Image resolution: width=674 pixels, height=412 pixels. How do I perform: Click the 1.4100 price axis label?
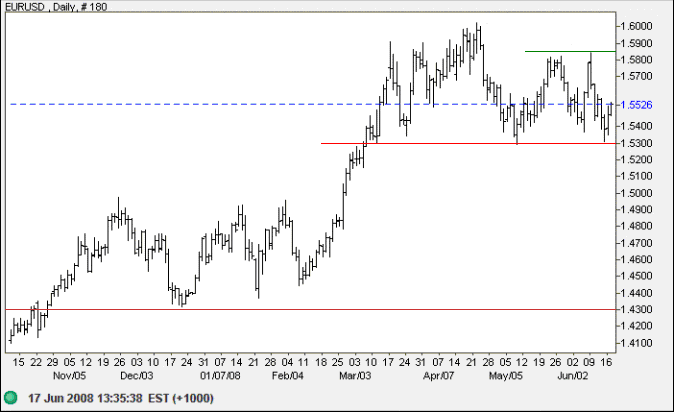click(x=636, y=343)
